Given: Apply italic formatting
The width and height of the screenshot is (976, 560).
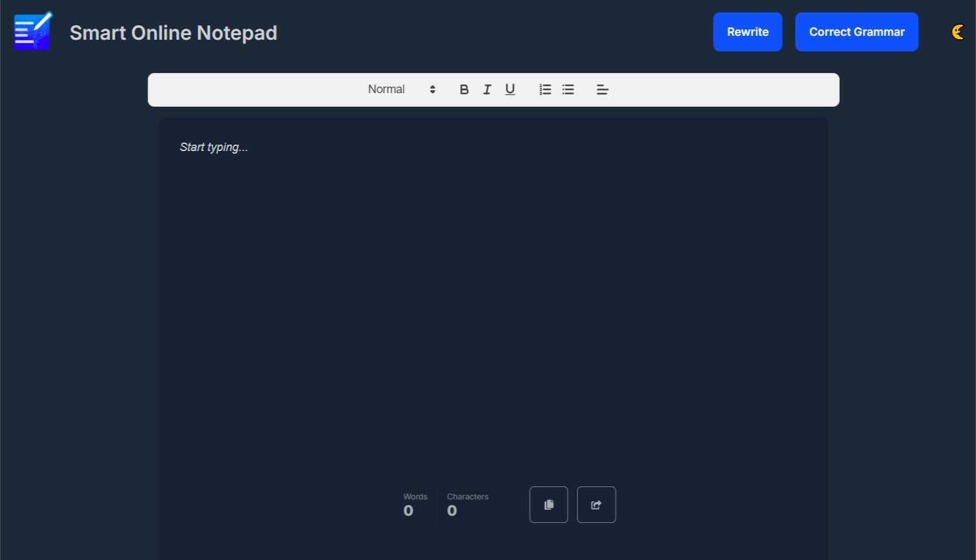Looking at the screenshot, I should click(487, 89).
